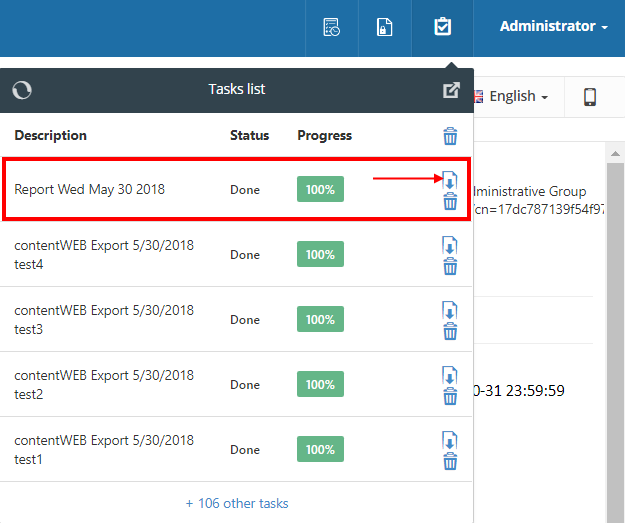Screen dimensions: 625x523
Task: Expand the English language dropdown
Action: (x=512, y=97)
